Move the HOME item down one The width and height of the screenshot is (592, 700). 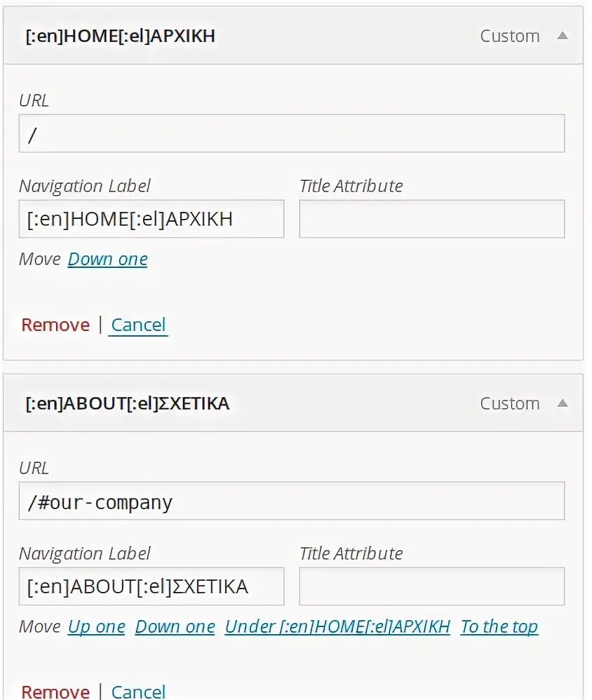tap(107, 260)
